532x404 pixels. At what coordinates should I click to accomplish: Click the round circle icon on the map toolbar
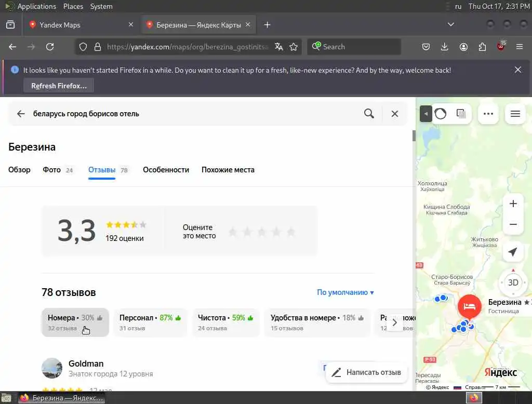(x=441, y=114)
